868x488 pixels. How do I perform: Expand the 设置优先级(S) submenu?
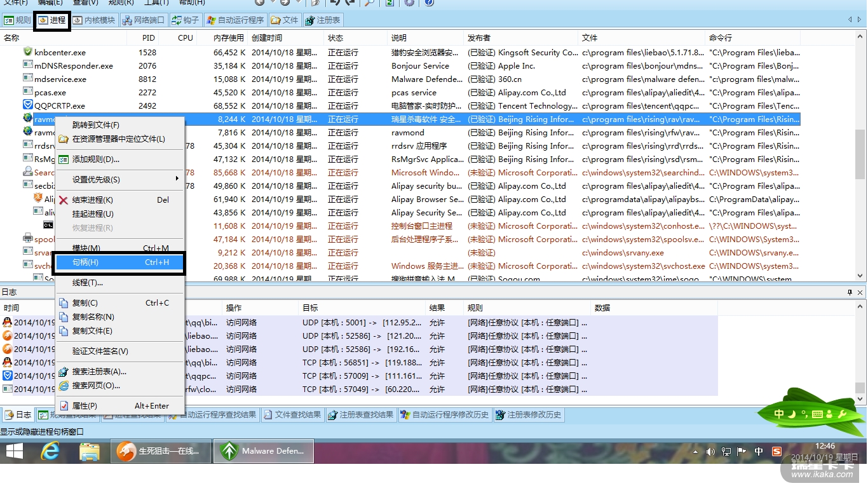tap(119, 180)
